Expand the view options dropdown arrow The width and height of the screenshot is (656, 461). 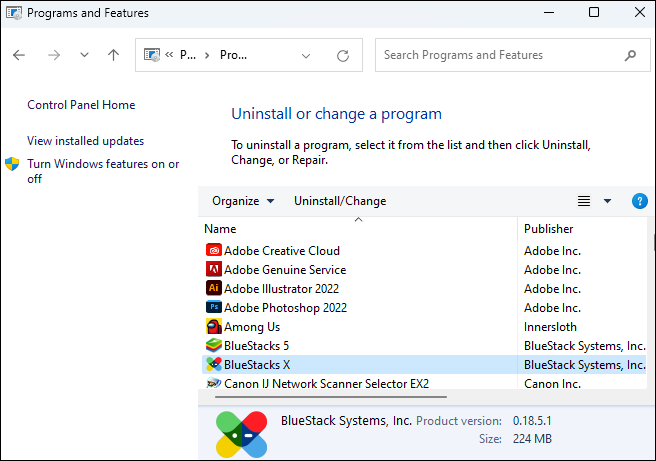tap(607, 201)
